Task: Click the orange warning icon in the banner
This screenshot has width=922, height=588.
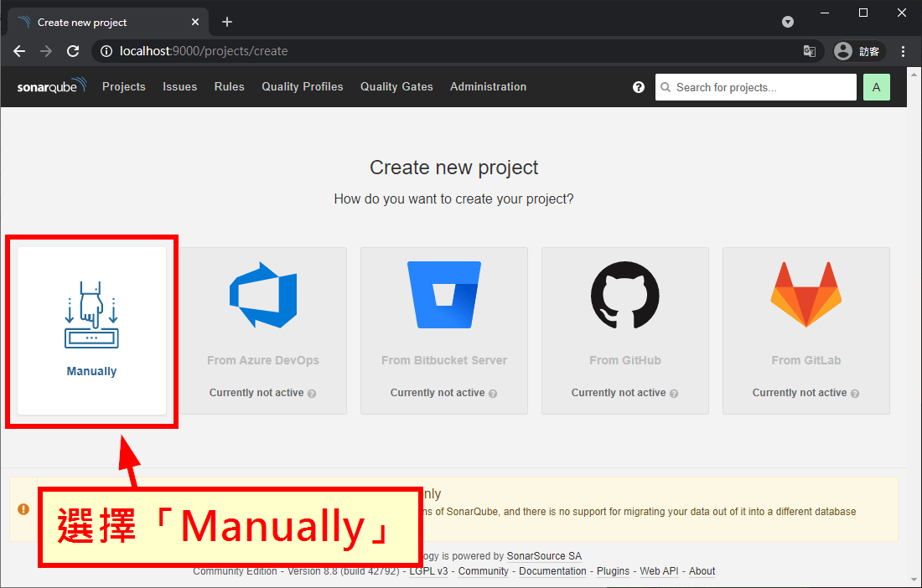Action: [x=23, y=509]
